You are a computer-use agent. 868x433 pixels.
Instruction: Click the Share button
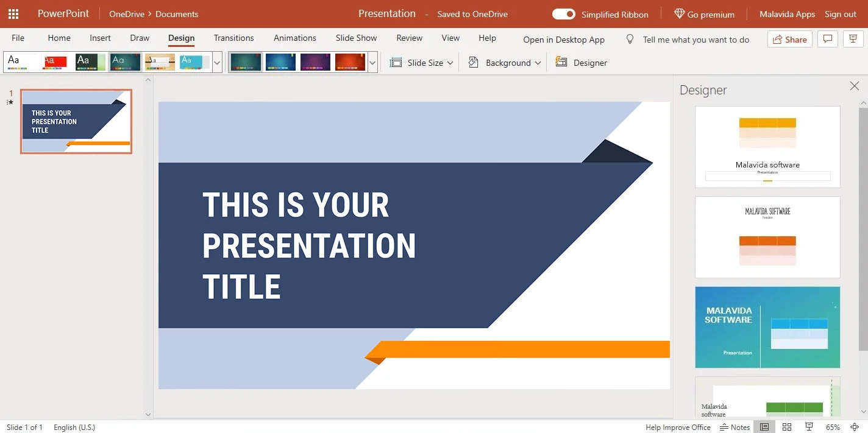[789, 39]
